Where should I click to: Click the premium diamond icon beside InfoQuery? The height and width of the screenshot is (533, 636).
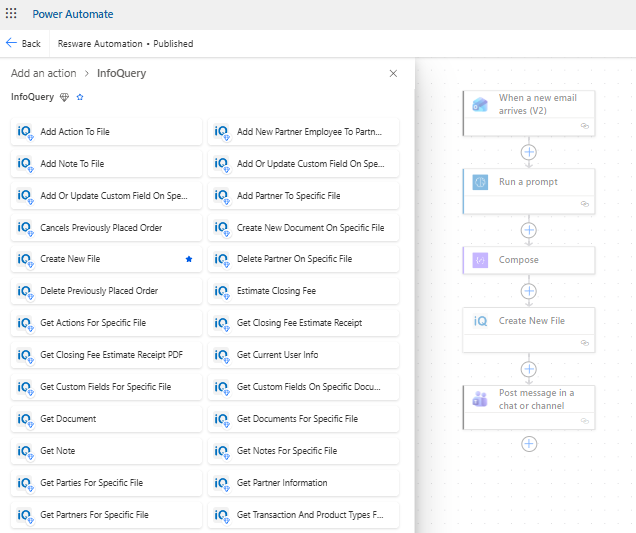(x=65, y=97)
